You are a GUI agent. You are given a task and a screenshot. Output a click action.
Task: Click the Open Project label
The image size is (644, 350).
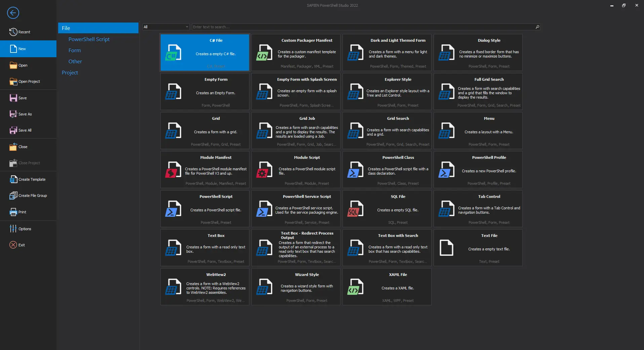pos(29,81)
